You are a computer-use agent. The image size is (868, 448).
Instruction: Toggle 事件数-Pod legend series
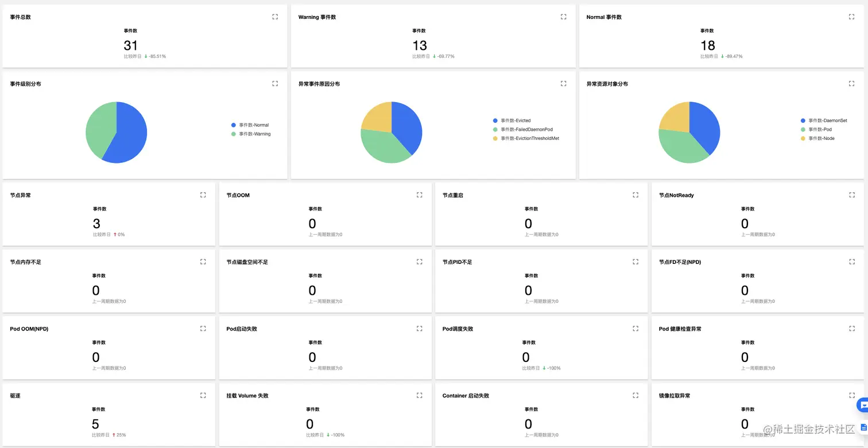[816, 130]
